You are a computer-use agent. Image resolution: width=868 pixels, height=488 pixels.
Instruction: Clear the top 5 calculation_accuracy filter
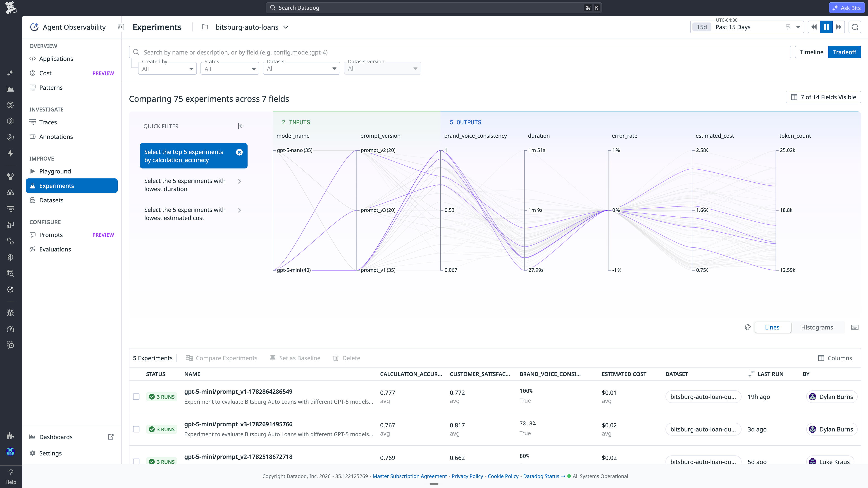pyautogui.click(x=239, y=152)
